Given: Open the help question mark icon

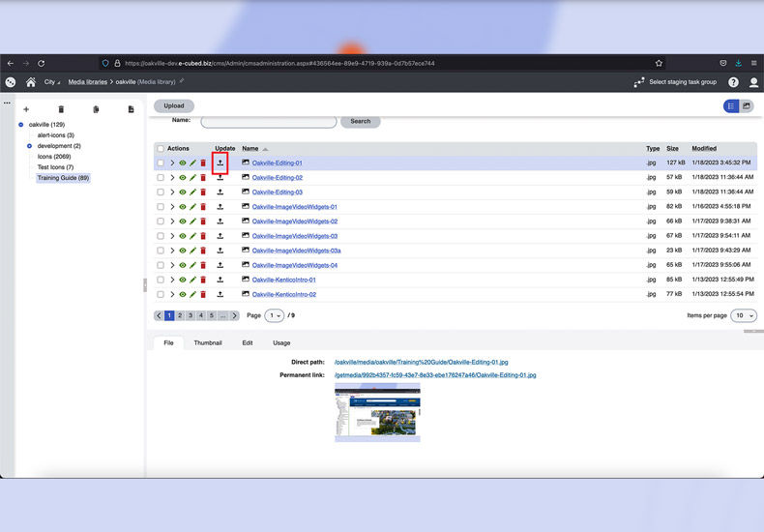Looking at the screenshot, I should pos(733,83).
